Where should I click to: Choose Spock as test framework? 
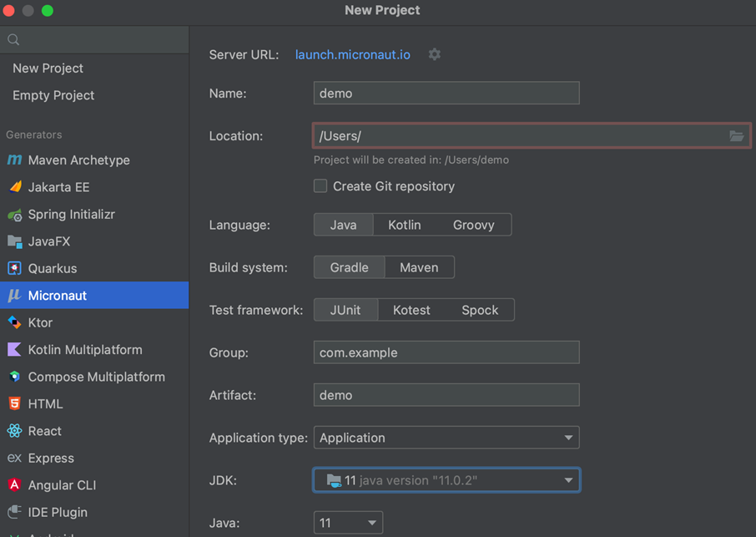pyautogui.click(x=480, y=310)
